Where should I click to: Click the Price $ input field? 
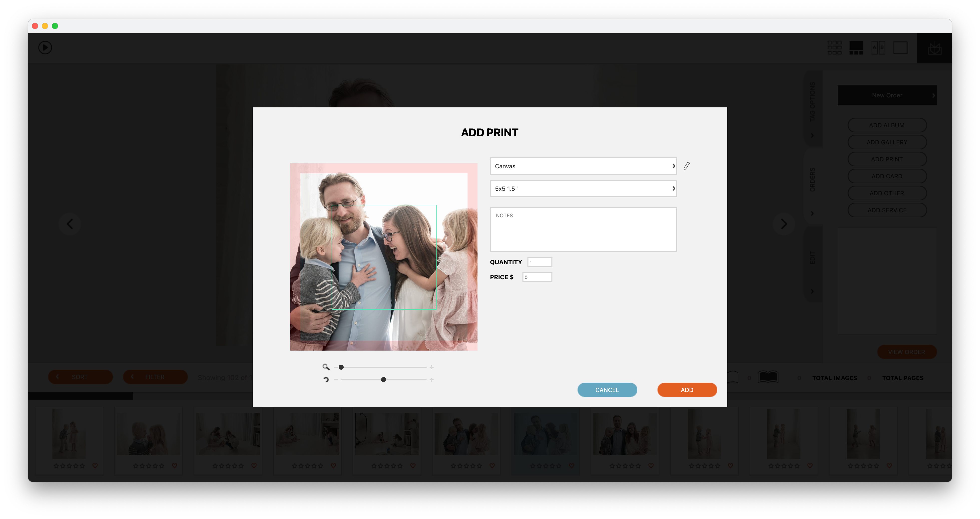[x=537, y=277]
